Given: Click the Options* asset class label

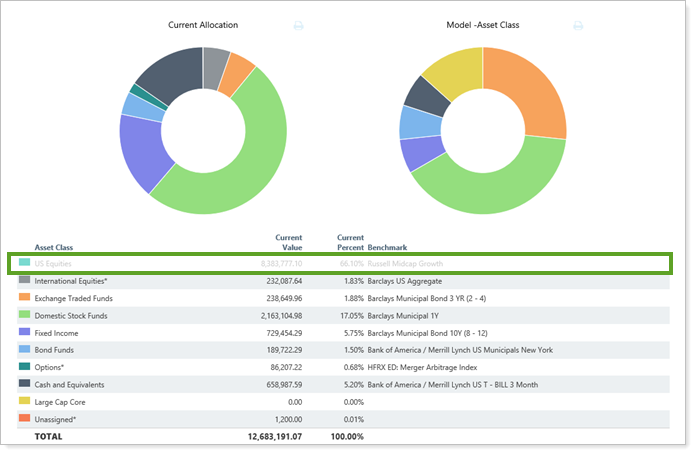Looking at the screenshot, I should pyautogui.click(x=52, y=367).
